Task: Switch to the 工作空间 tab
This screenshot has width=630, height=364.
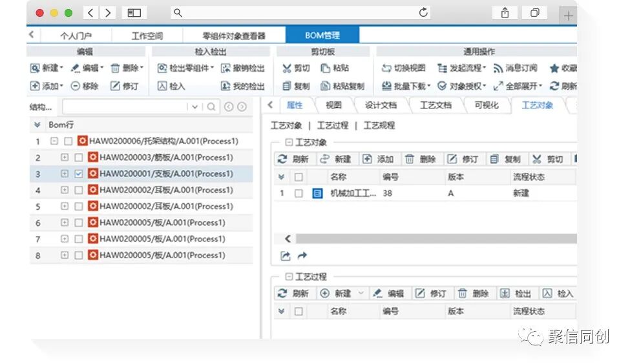Action: pyautogui.click(x=147, y=35)
